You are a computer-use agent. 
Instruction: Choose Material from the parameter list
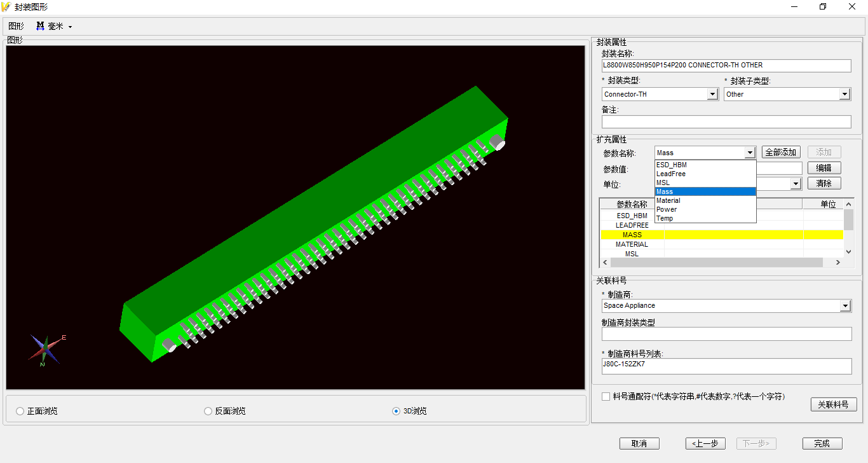[x=668, y=200]
